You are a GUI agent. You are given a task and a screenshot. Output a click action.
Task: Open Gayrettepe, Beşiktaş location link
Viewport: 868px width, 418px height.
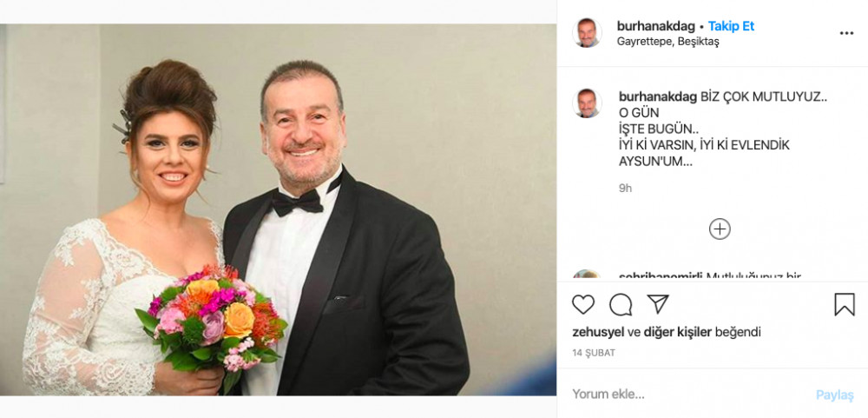click(667, 42)
